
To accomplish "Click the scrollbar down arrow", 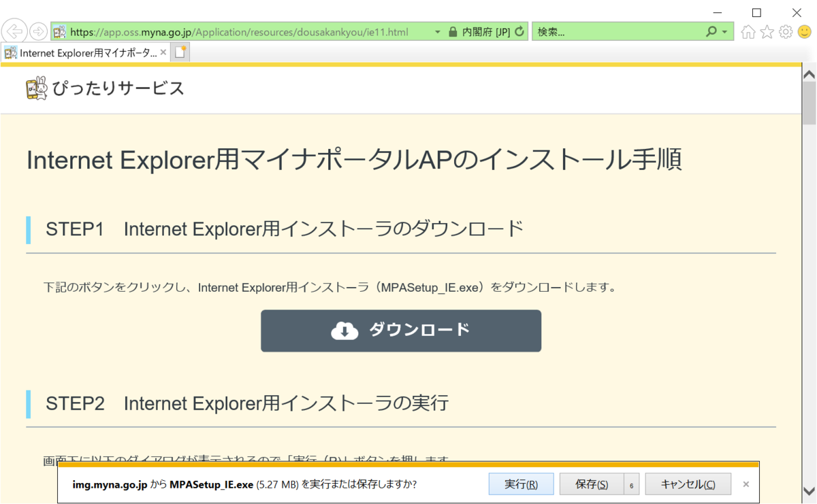I will 809,491.
